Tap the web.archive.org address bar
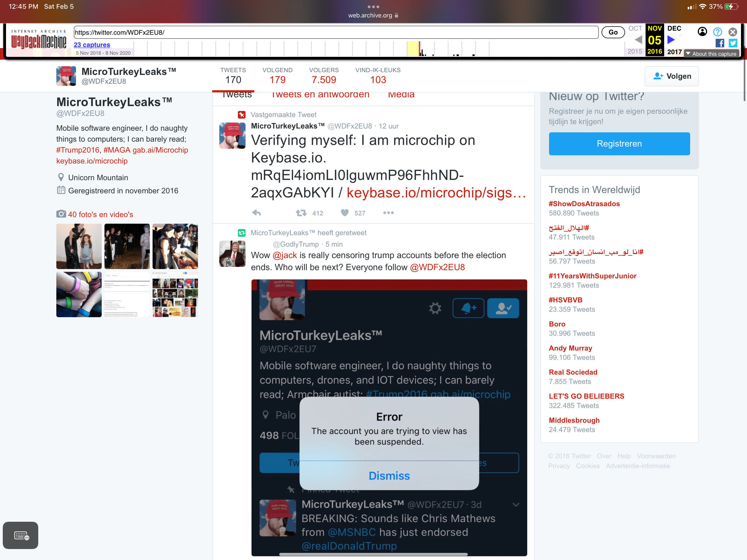747x560 pixels. click(373, 15)
